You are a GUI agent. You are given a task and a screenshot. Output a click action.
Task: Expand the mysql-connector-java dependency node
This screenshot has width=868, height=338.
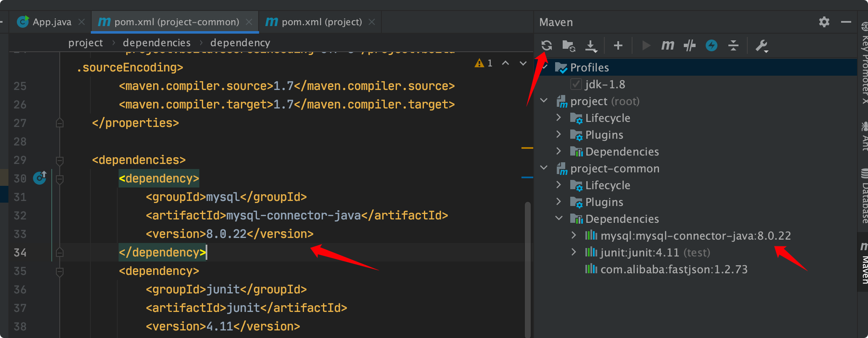[574, 235]
